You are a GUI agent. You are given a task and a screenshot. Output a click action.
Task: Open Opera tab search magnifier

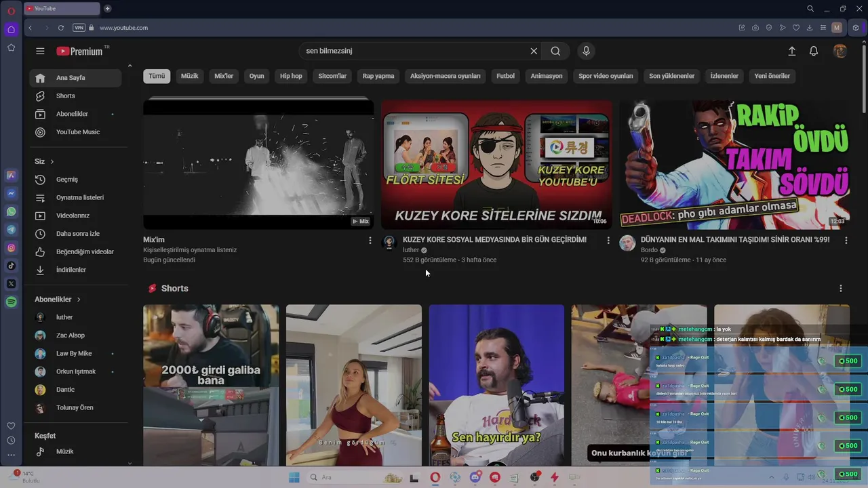(810, 8)
